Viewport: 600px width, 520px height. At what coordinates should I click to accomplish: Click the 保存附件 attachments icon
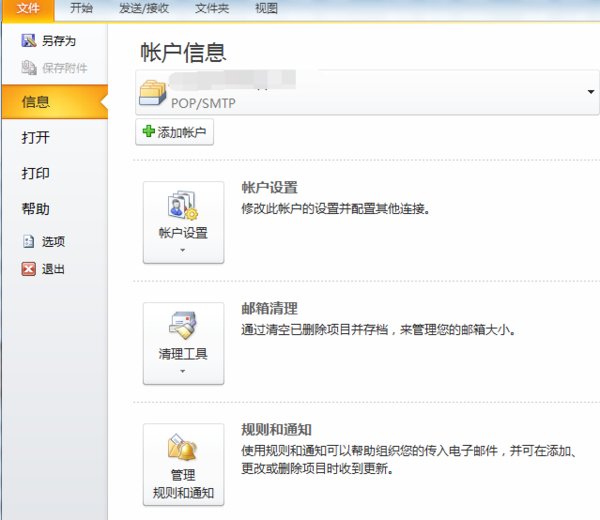point(29,68)
